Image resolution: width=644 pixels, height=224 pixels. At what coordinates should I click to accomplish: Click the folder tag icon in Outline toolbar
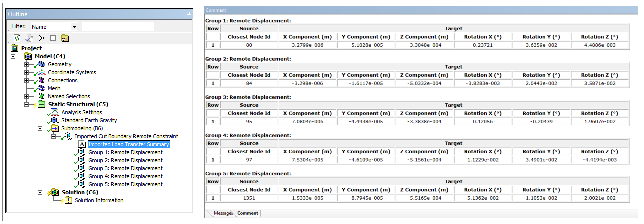(65, 38)
